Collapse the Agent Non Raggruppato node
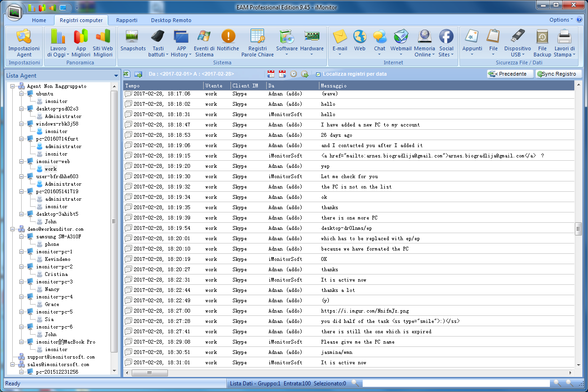This screenshot has width=588, height=392. [x=13, y=86]
